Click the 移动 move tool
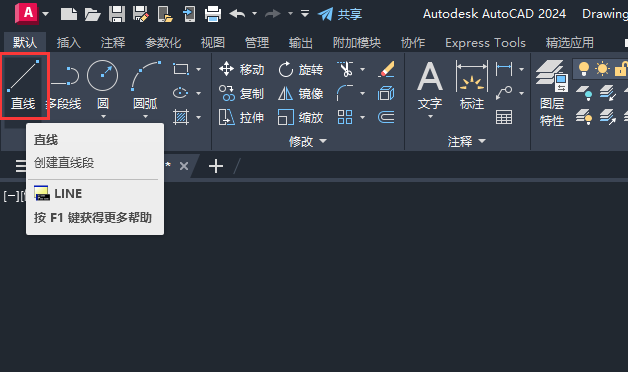 click(242, 69)
